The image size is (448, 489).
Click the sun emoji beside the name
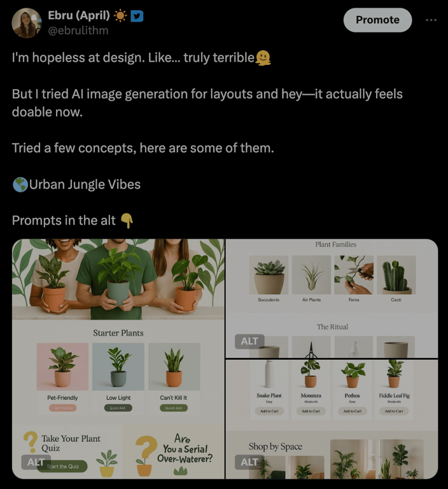[x=120, y=15]
